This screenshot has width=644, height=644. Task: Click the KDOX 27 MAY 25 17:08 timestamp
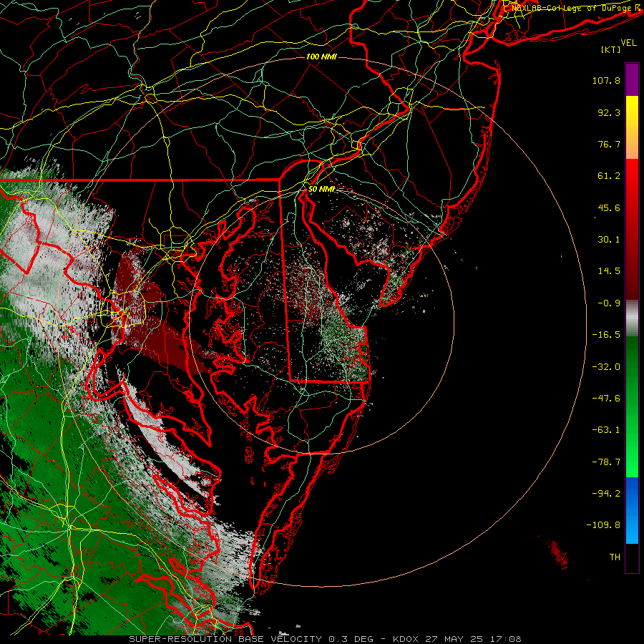[457, 639]
